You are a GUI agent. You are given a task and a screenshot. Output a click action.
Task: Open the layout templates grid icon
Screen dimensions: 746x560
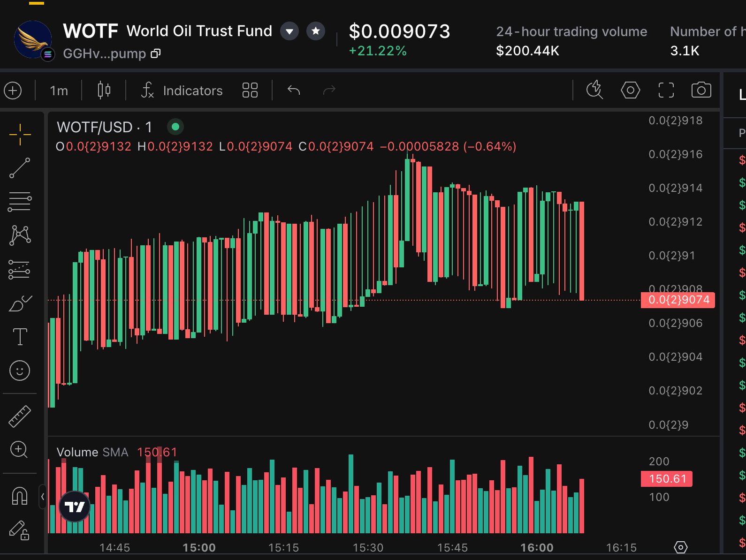pos(250,90)
